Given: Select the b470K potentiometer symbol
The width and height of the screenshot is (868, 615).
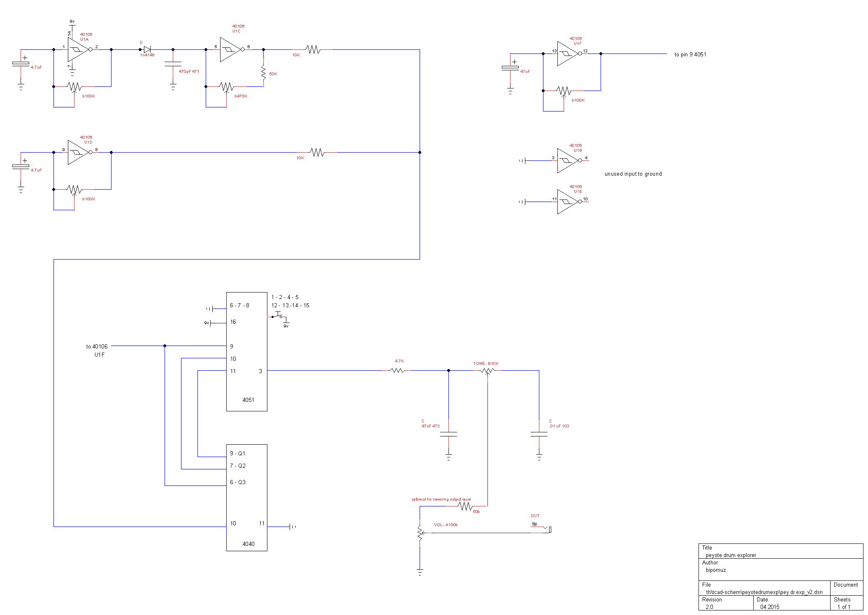Looking at the screenshot, I should (226, 87).
